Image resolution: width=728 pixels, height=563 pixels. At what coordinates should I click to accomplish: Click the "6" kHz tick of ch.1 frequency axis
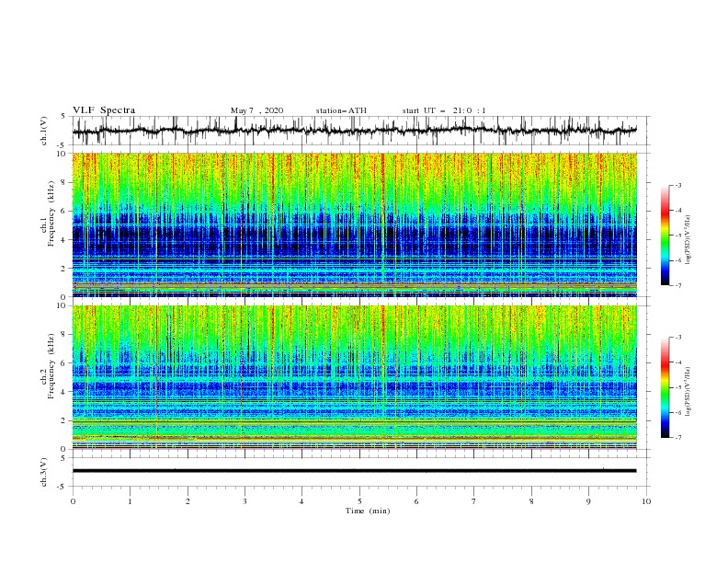63,211
